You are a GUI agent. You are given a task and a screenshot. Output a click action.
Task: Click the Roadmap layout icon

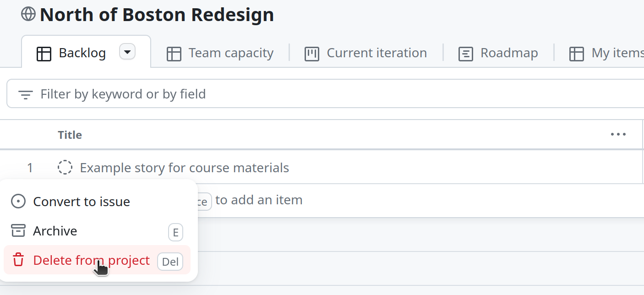pos(465,54)
